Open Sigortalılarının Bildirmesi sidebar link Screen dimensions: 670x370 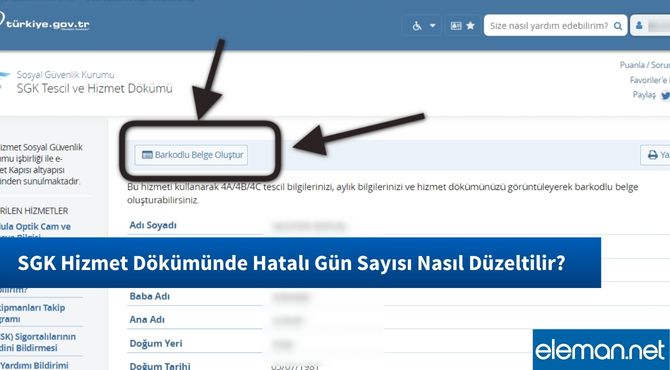tap(38, 342)
